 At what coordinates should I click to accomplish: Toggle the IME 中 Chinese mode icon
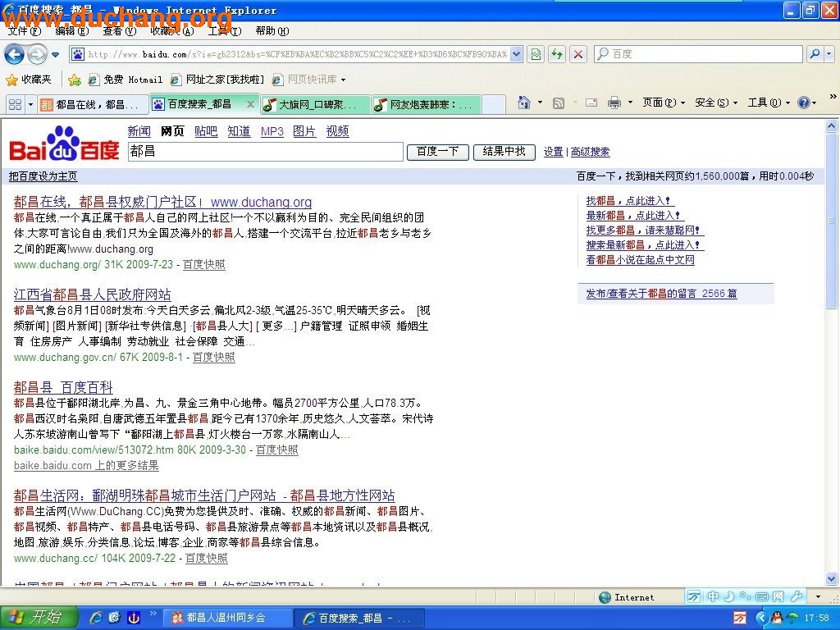(x=713, y=596)
